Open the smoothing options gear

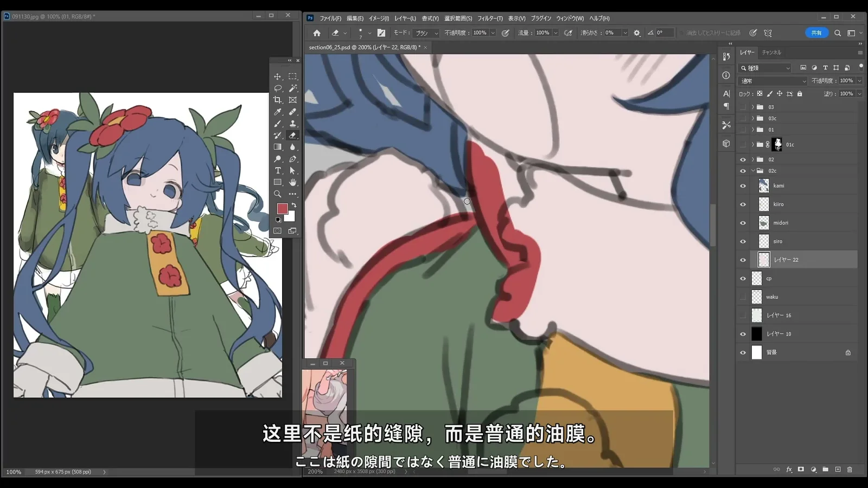click(637, 33)
